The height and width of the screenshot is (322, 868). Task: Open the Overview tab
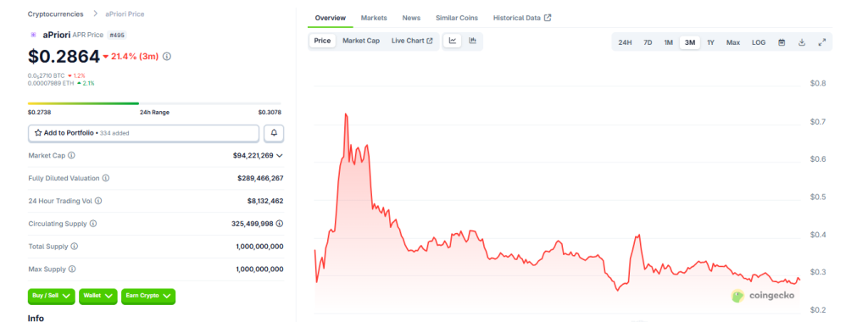pyautogui.click(x=331, y=18)
